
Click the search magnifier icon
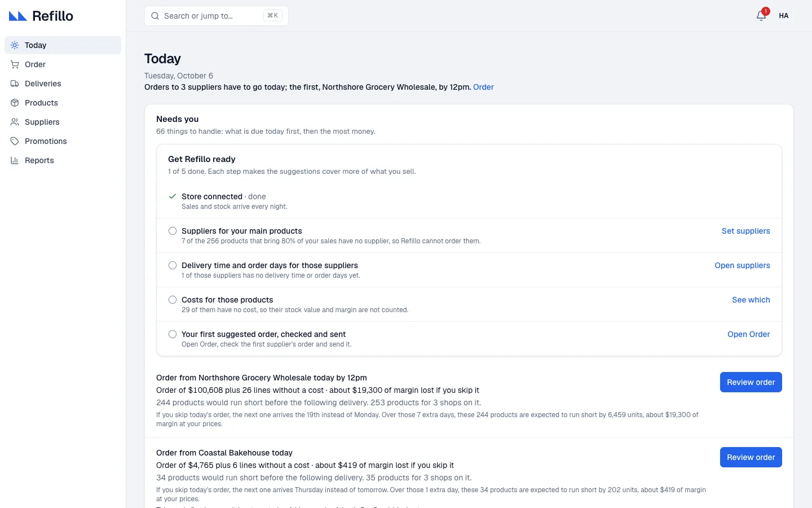click(155, 16)
